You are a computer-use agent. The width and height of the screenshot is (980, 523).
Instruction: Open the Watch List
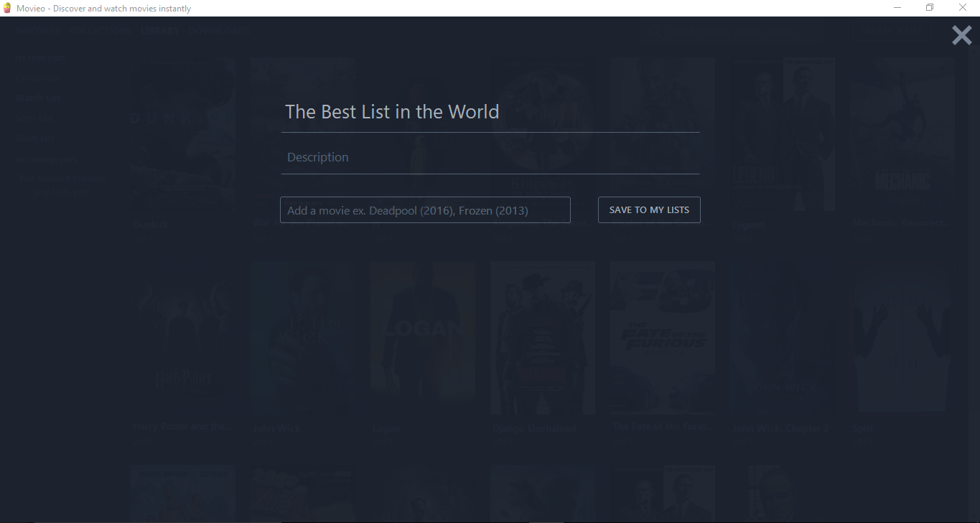pos(37,98)
